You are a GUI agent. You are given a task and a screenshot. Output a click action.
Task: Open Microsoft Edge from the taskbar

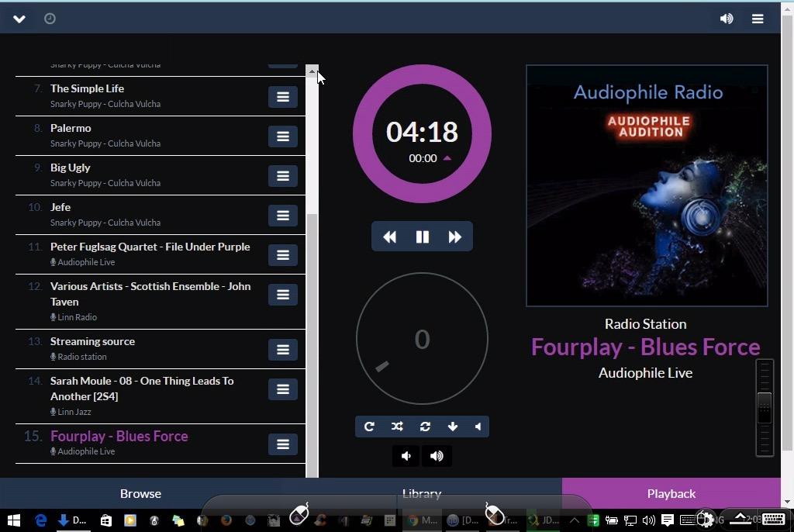(40, 520)
